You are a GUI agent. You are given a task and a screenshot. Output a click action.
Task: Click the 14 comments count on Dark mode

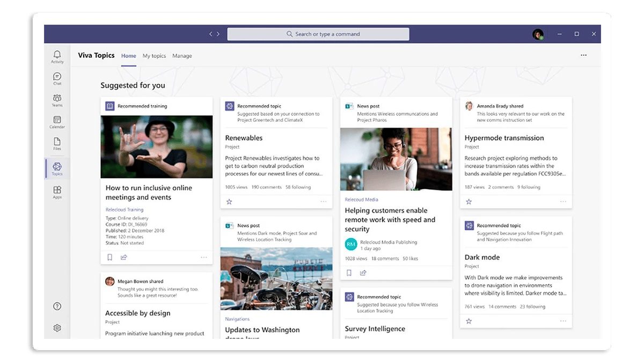point(502,307)
